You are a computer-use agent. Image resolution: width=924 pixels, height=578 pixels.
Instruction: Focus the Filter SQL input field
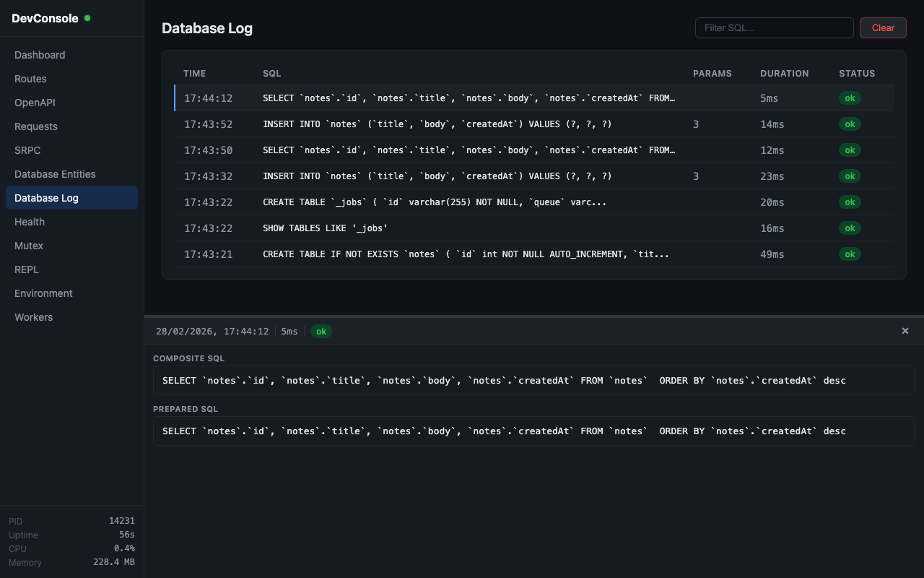coord(775,28)
